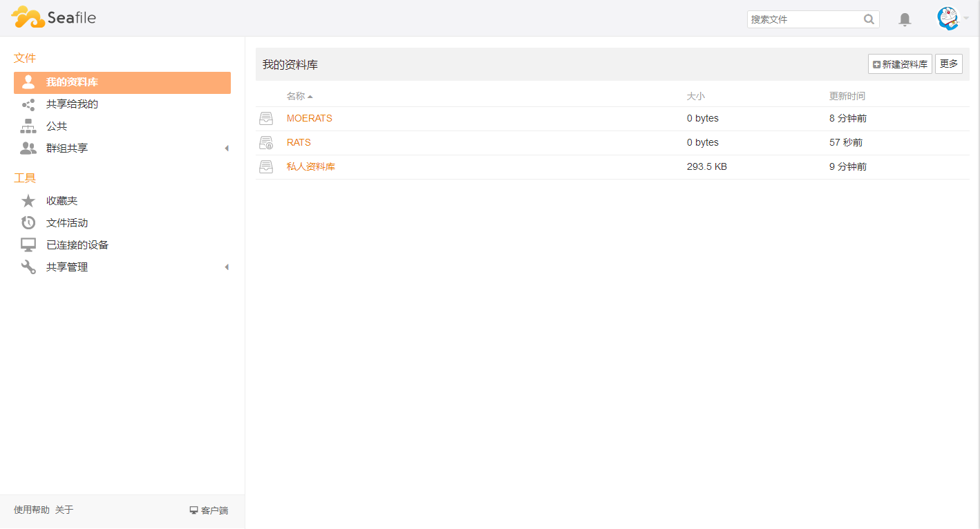Open 文件活动 file activity page

click(x=66, y=223)
